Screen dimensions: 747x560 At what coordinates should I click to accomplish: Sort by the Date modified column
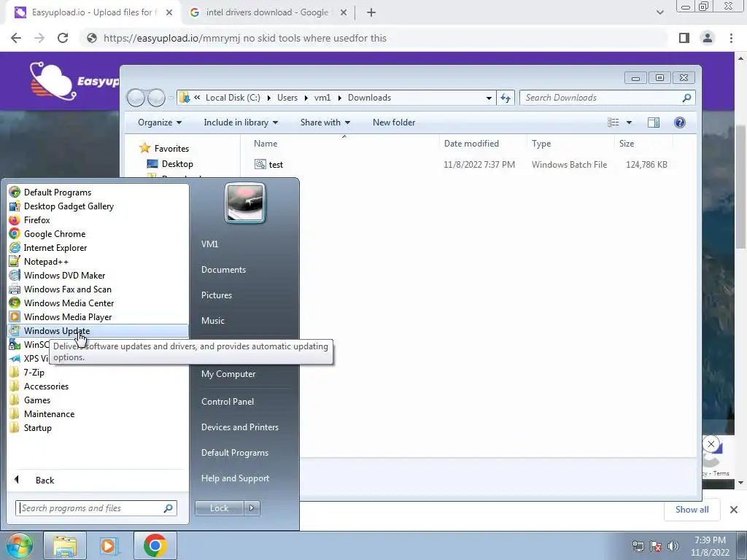[x=471, y=144]
